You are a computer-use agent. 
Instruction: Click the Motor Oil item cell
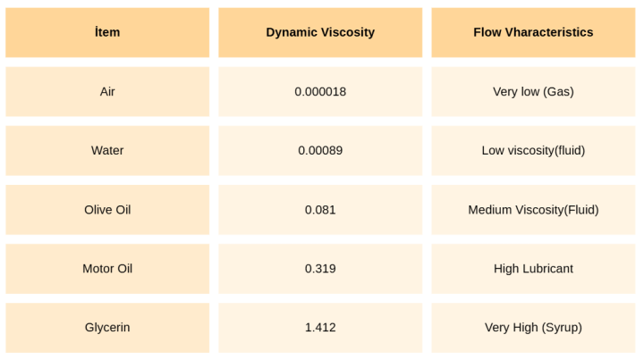[107, 268]
